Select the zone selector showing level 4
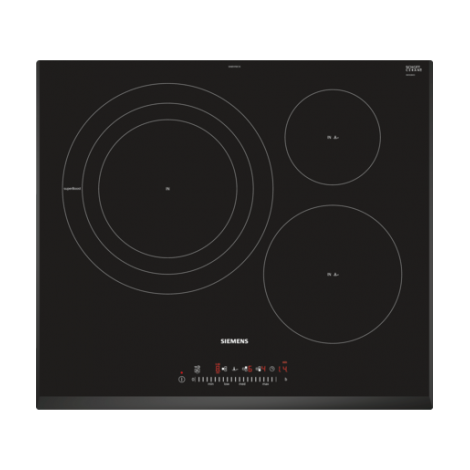470x470 pixels. 261,369
